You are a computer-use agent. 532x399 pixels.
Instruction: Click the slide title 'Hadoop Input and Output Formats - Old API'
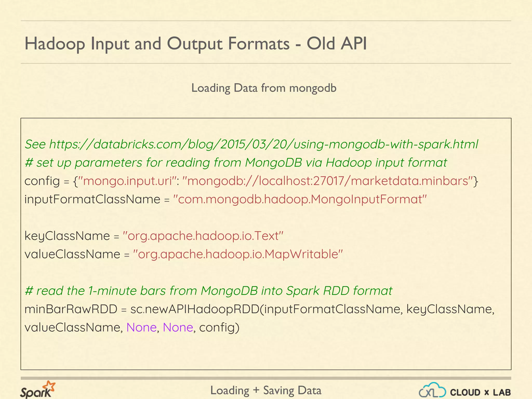tap(196, 43)
